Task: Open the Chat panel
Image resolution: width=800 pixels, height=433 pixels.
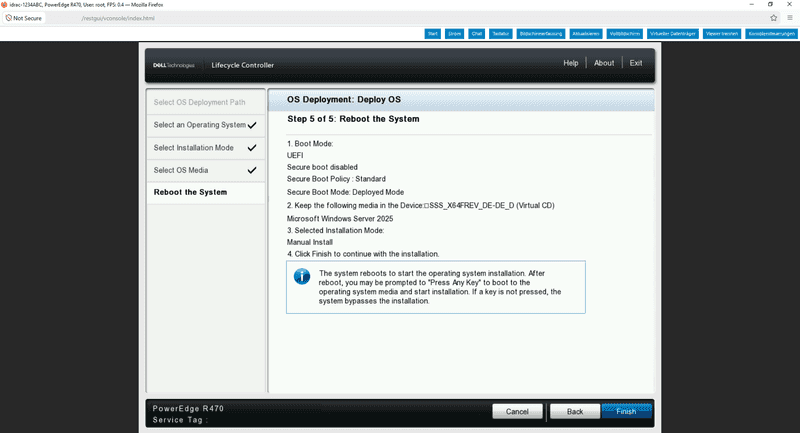Action: (x=477, y=34)
